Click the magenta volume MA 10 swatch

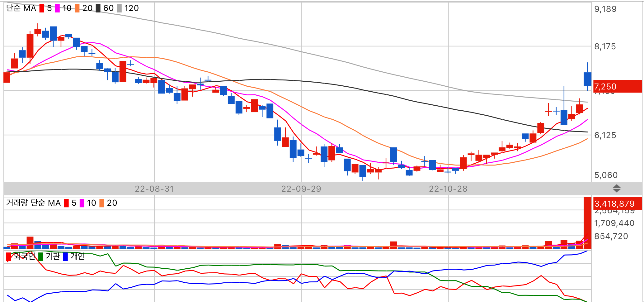[x=82, y=203]
